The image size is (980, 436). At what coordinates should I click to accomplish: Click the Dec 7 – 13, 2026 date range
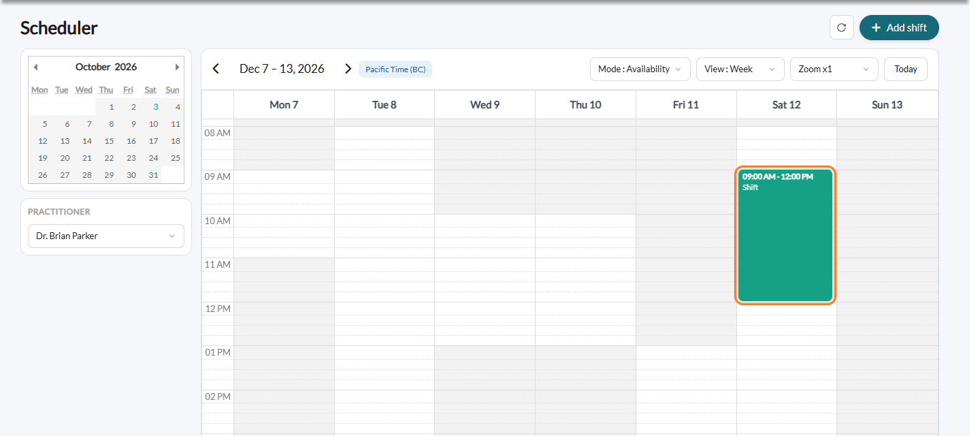click(282, 69)
